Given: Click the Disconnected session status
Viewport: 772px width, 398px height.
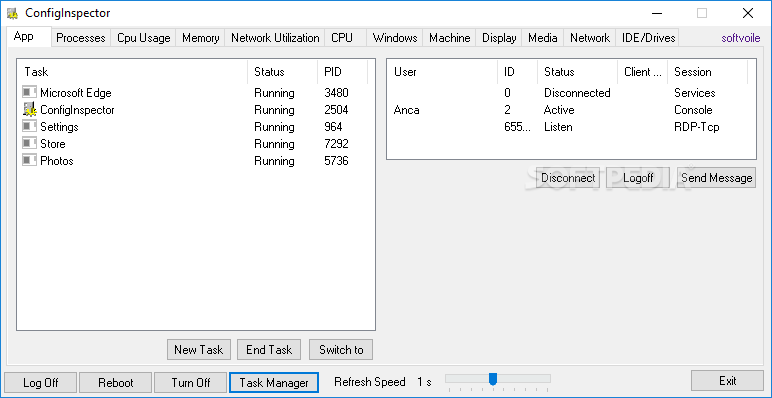Looking at the screenshot, I should (577, 93).
